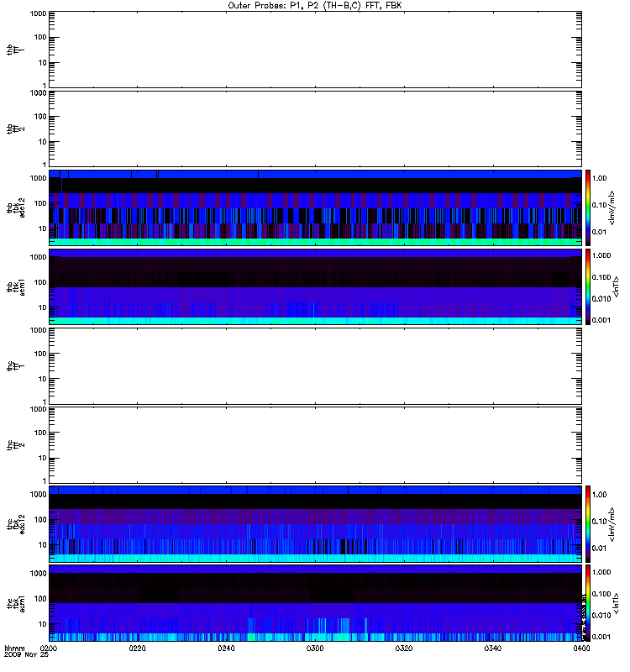Click '<|nT|>' units label of thb scm1 color bar
This screenshot has height=672, width=630.
[616, 287]
